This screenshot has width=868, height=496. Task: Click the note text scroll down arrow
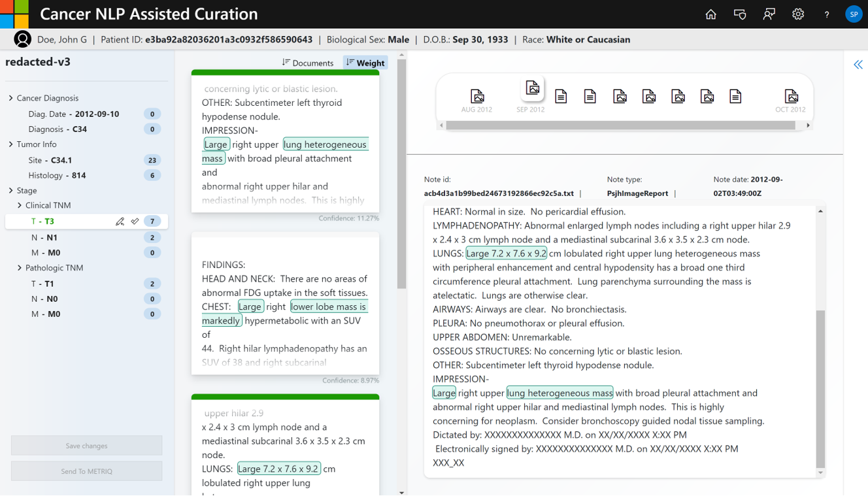click(820, 472)
